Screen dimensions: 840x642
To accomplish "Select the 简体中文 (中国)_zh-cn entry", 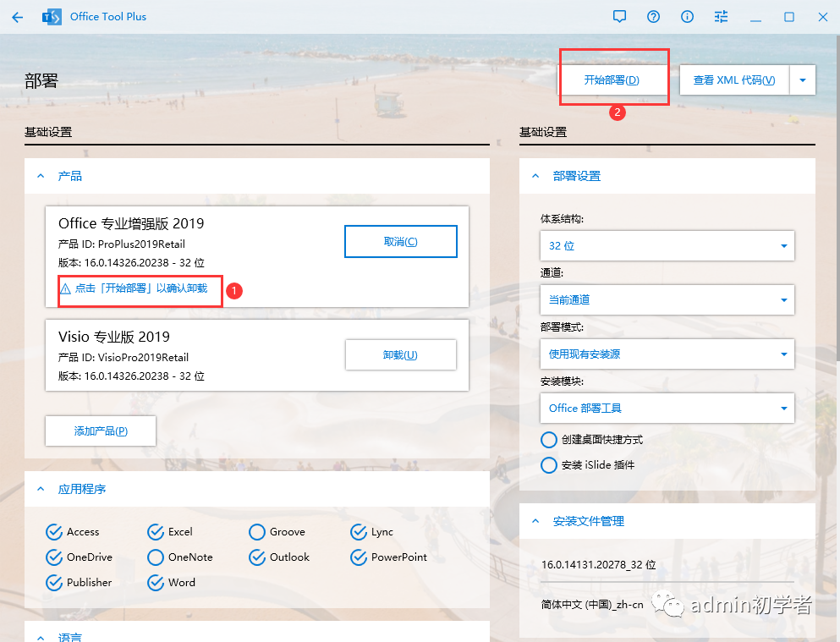I will click(x=592, y=605).
